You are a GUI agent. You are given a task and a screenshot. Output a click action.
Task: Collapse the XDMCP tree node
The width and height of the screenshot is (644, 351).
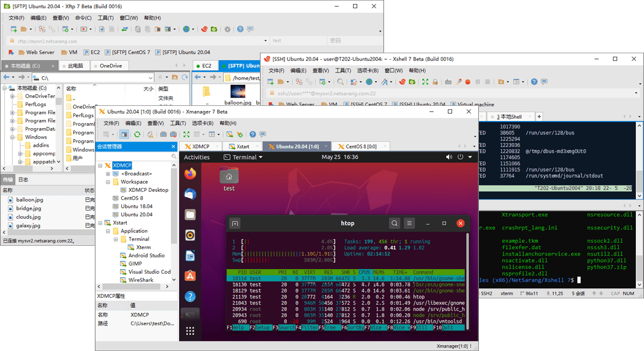point(100,166)
